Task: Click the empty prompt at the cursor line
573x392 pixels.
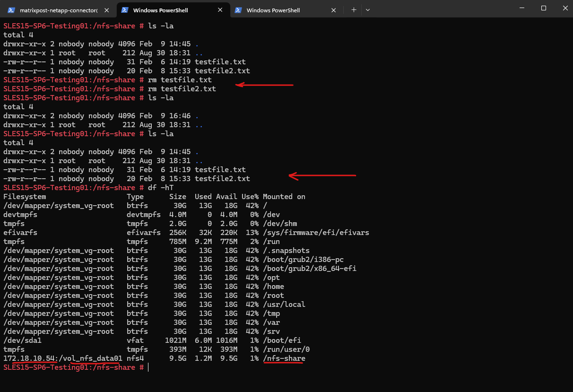Action: pyautogui.click(x=148, y=367)
